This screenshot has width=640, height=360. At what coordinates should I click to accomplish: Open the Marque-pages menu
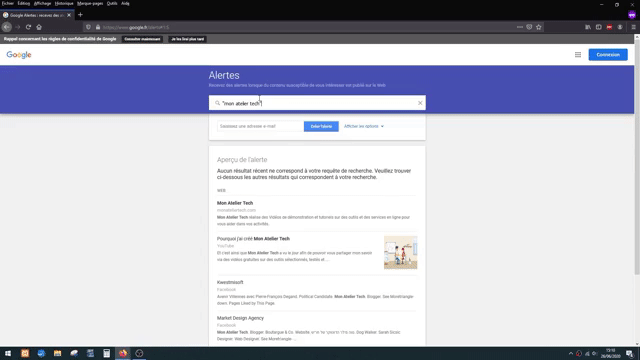[90, 3]
